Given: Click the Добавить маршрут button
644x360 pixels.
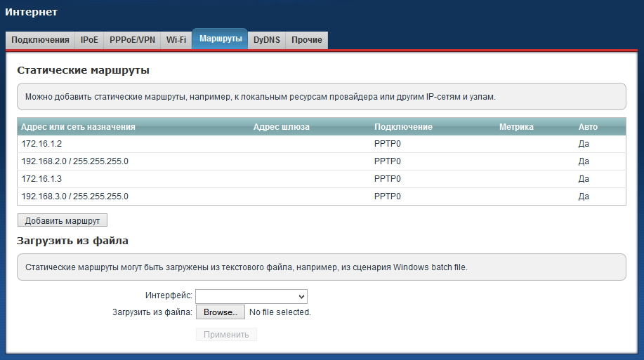Looking at the screenshot, I should pyautogui.click(x=63, y=220).
